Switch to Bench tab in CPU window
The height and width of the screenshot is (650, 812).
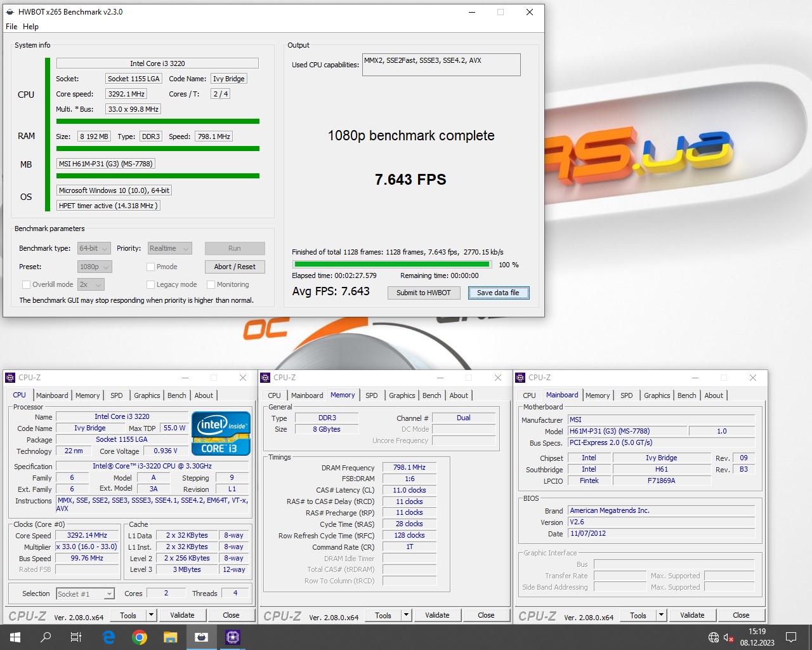point(177,395)
